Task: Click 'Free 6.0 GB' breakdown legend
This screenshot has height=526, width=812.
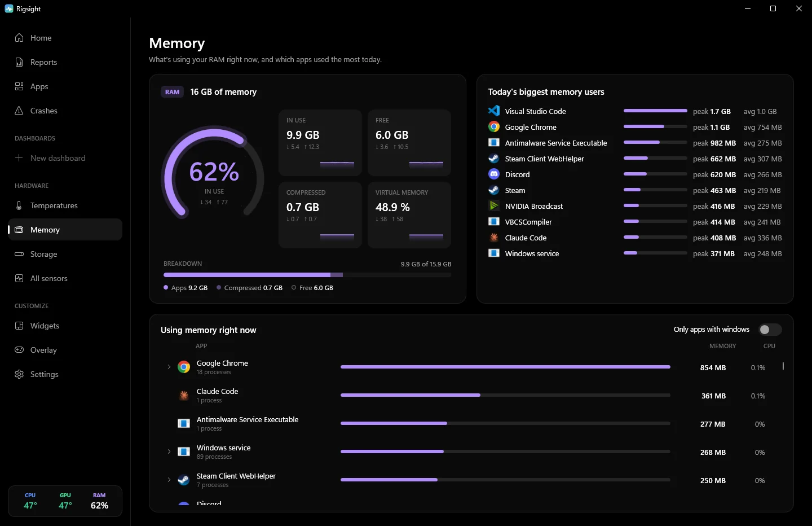Action: [312, 288]
